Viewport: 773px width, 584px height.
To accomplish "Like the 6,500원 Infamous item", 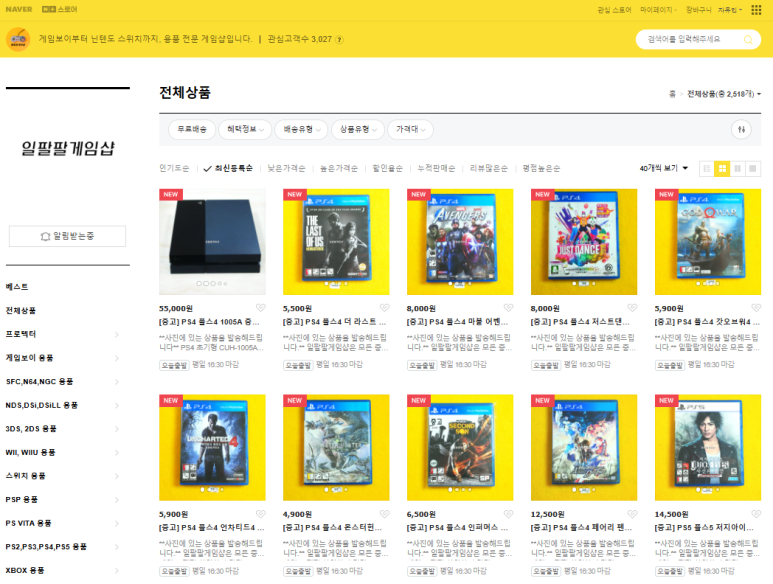I will click(508, 514).
